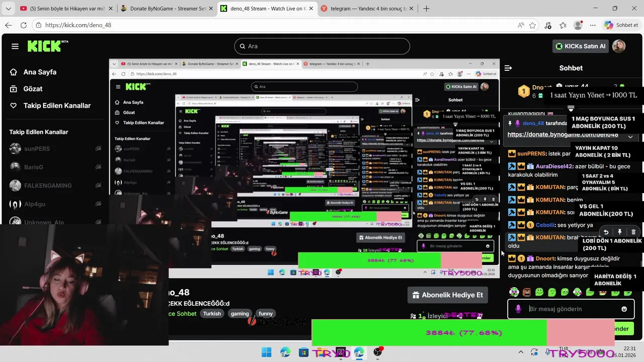This screenshot has width=644, height=362.
Task: Expand the chat leaderboard pull-down handle
Action: (571, 109)
